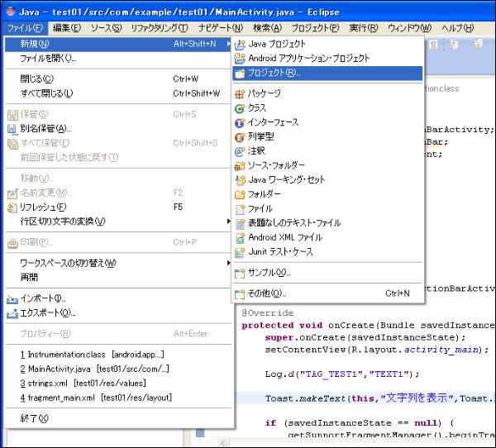
Task: Click the 別名保管 save-as icon
Action: (x=12, y=129)
